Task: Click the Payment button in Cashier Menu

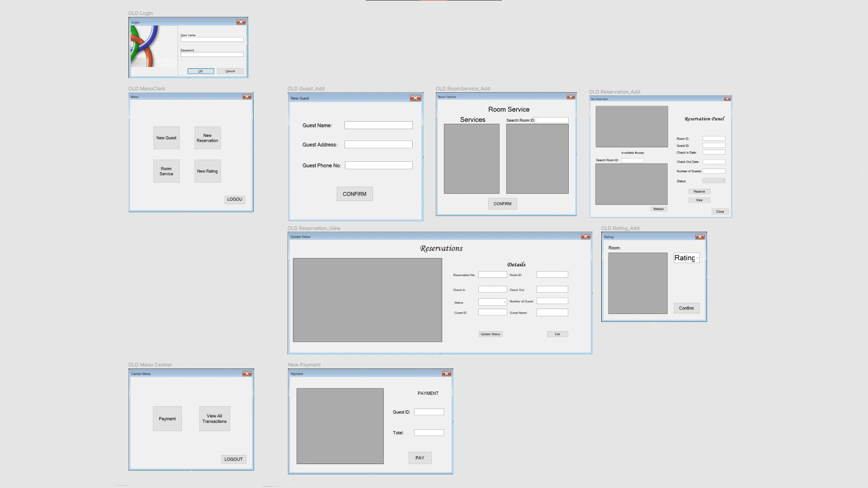Action: [x=167, y=418]
